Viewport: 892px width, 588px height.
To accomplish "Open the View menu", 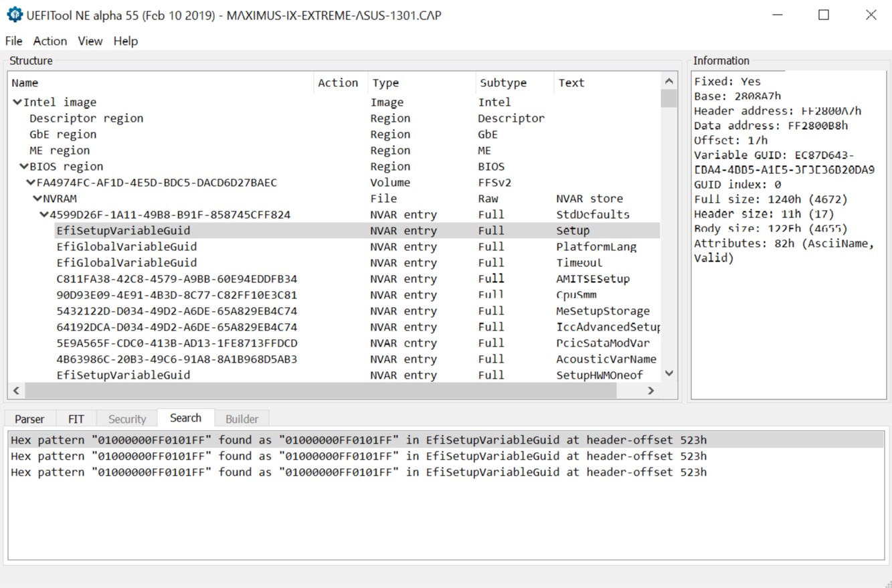I will (x=90, y=41).
